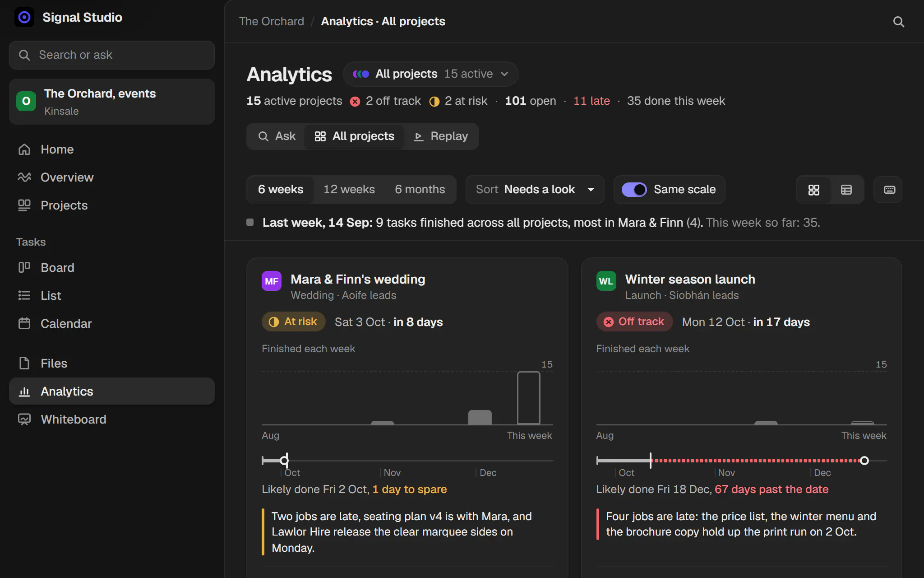
Task: Click the 11 late count
Action: [591, 101]
